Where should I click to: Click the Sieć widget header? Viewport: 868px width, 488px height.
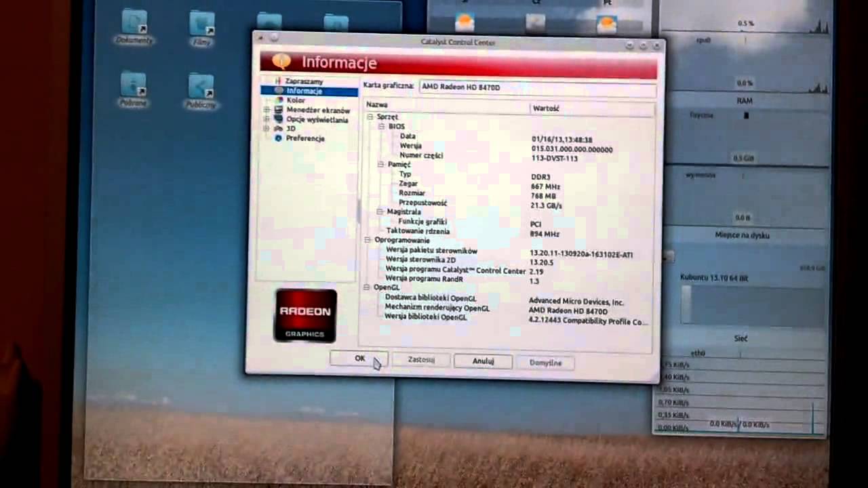point(741,338)
